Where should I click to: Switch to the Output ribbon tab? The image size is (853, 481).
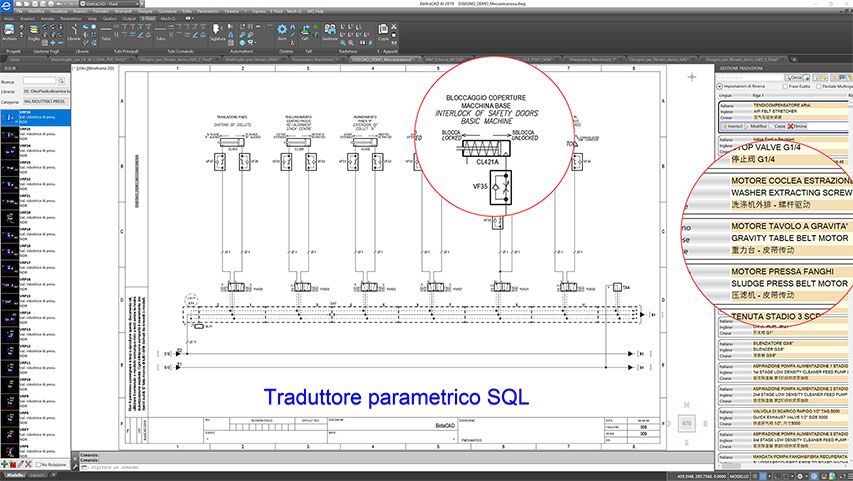coord(129,18)
